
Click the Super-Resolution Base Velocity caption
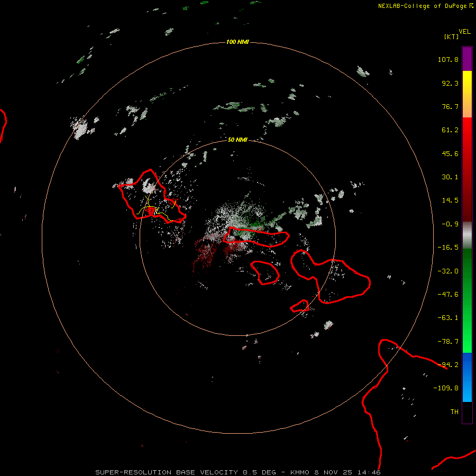(186, 472)
